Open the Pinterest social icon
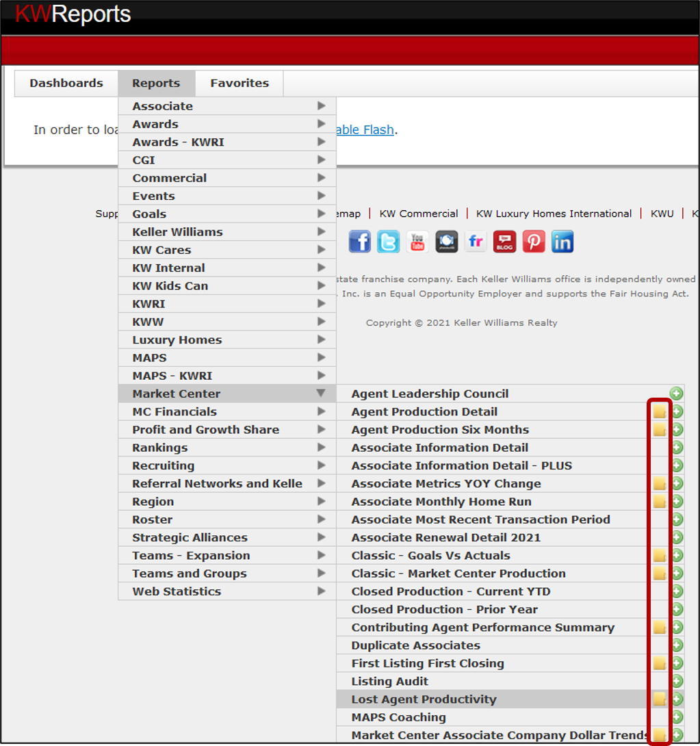This screenshot has height=746, width=700. (x=534, y=242)
